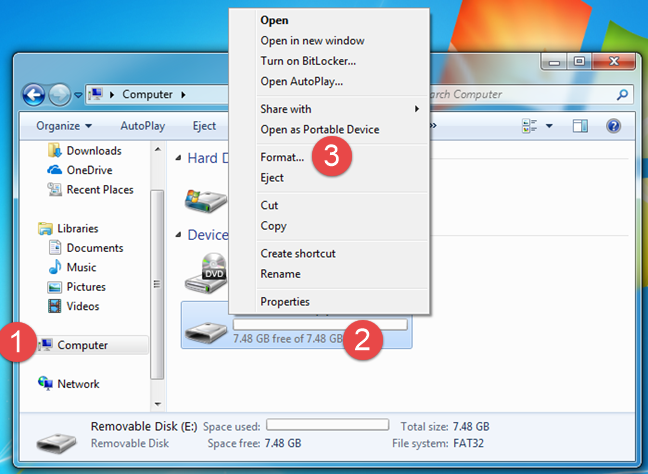The image size is (648, 474).
Task: Click the navigation pane scroll down arrow
Action: pos(157,404)
